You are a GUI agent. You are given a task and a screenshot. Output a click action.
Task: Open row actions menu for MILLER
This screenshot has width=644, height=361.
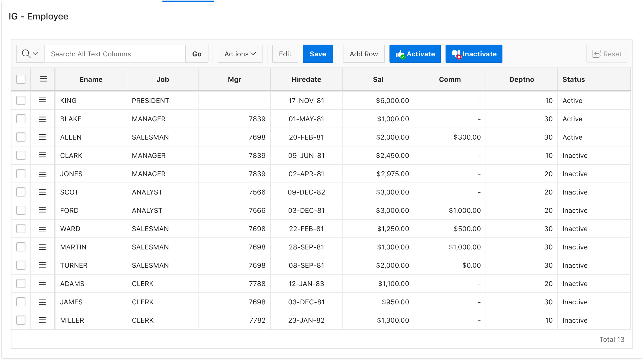coord(42,320)
